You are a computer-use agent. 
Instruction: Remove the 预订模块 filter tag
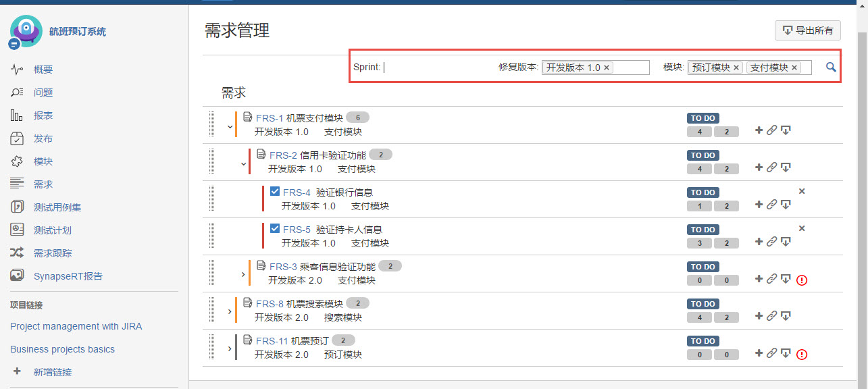736,68
